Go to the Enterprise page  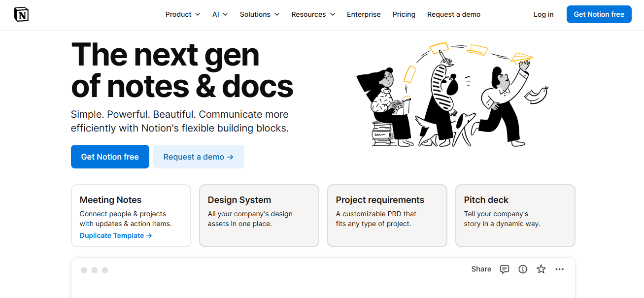point(364,14)
